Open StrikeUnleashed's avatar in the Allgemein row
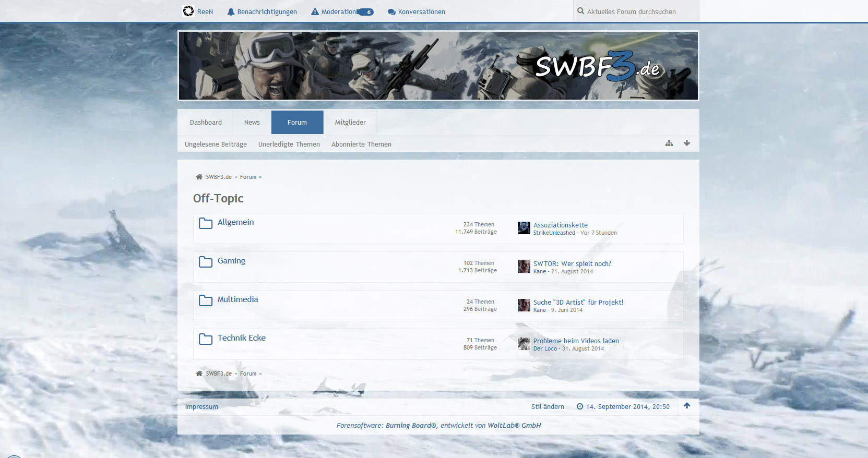Screen dimensions: 868x458 [x=524, y=228]
